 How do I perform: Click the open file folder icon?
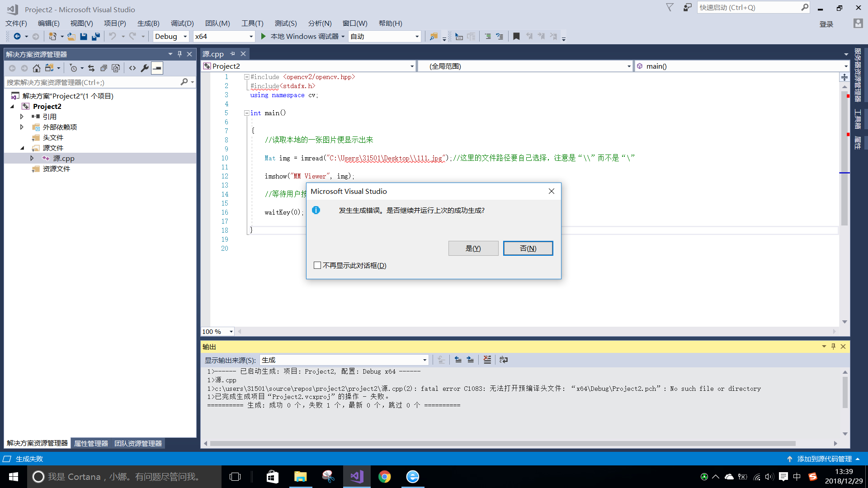71,36
